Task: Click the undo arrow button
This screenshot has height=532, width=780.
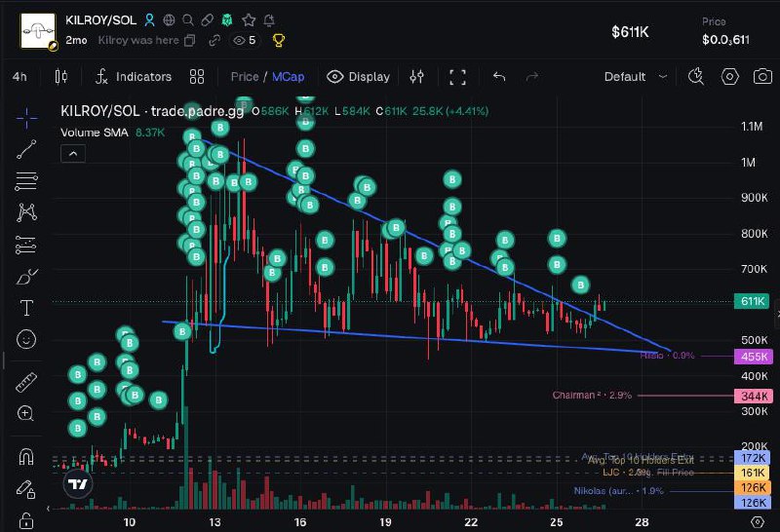Action: [499, 77]
